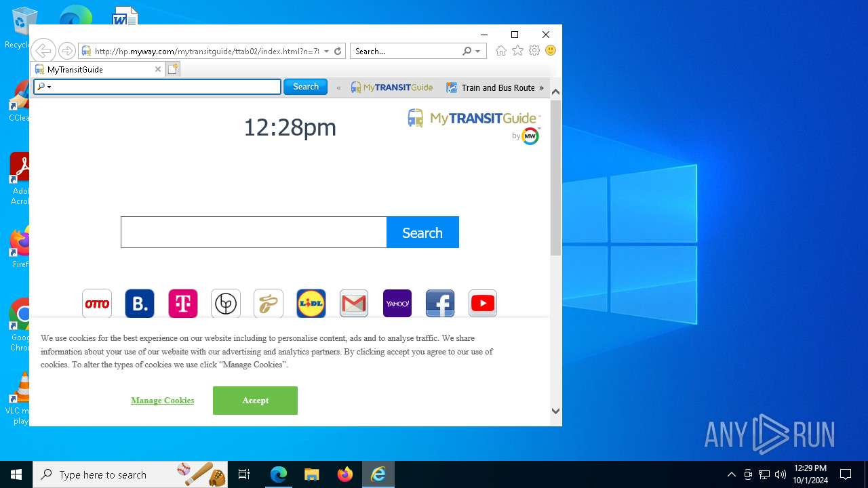Launch Firefox from the taskbar

click(345, 474)
